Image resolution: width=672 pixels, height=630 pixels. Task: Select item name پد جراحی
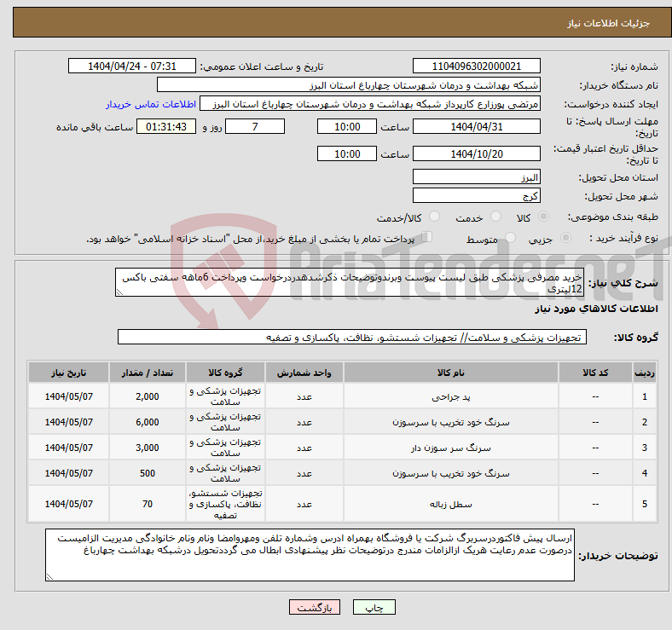click(x=451, y=397)
